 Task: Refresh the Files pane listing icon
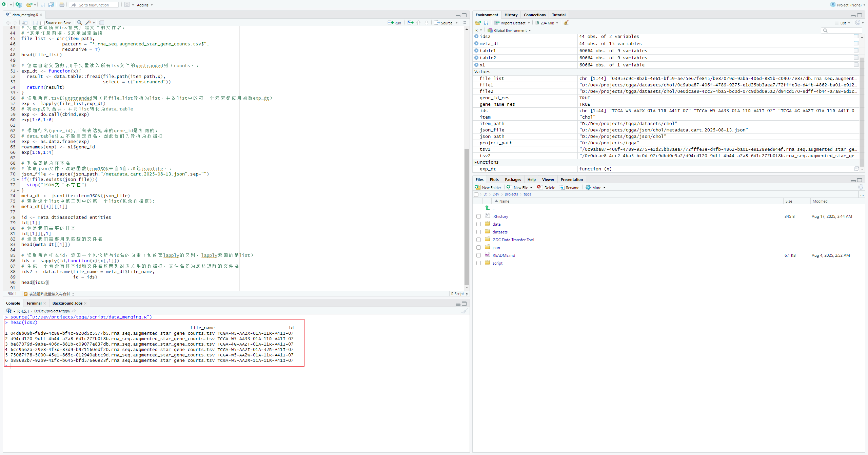coord(861,187)
